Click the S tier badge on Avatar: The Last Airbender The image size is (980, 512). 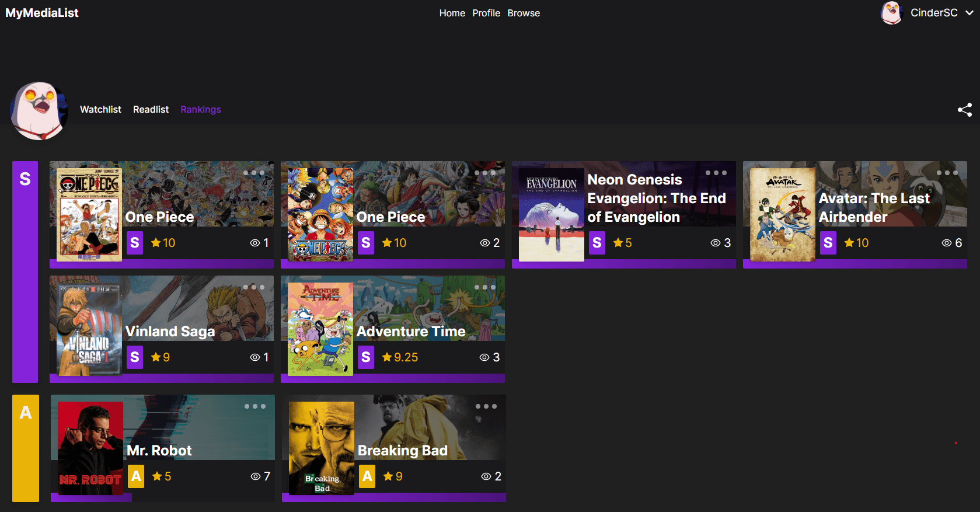coord(828,243)
